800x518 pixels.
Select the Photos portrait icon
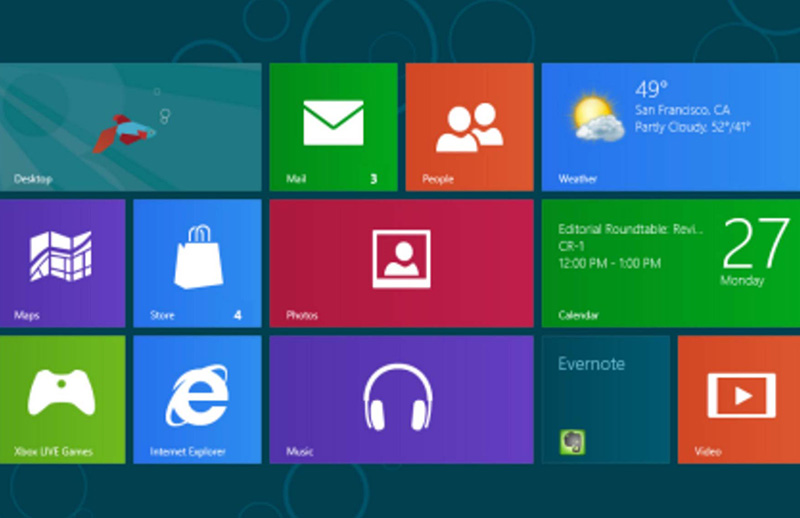click(x=401, y=258)
